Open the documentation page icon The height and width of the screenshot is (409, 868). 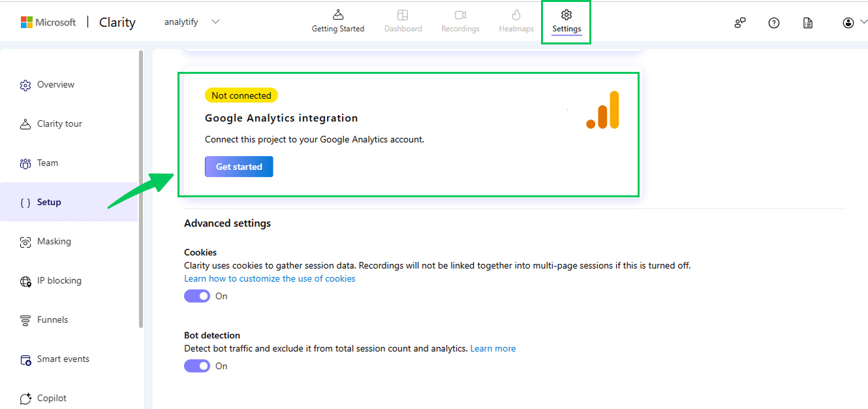click(808, 23)
